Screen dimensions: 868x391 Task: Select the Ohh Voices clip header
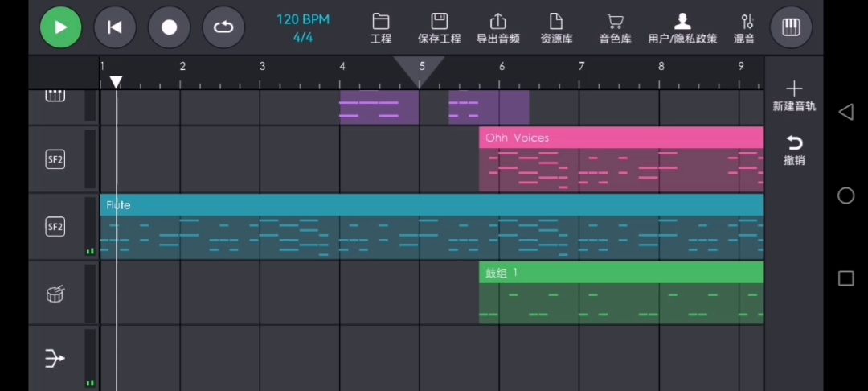(620, 138)
